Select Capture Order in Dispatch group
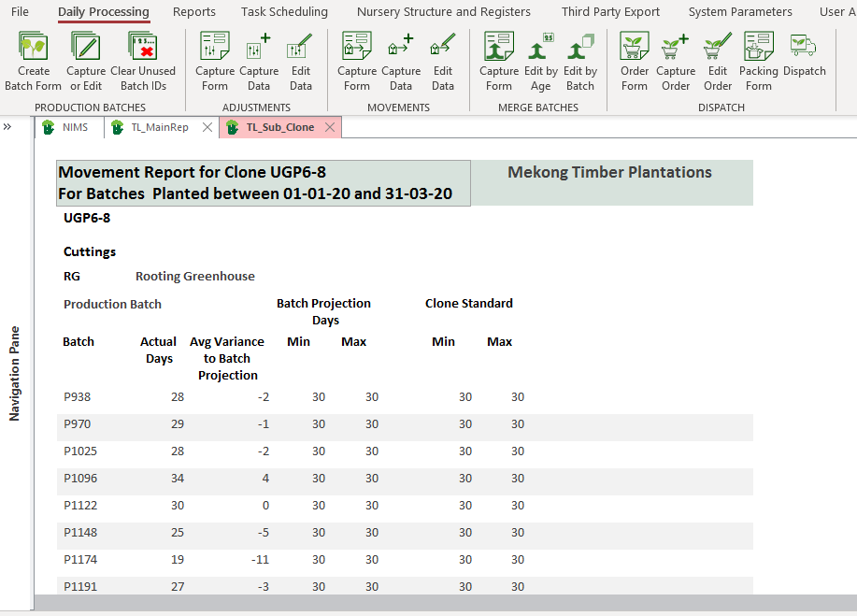 click(676, 62)
